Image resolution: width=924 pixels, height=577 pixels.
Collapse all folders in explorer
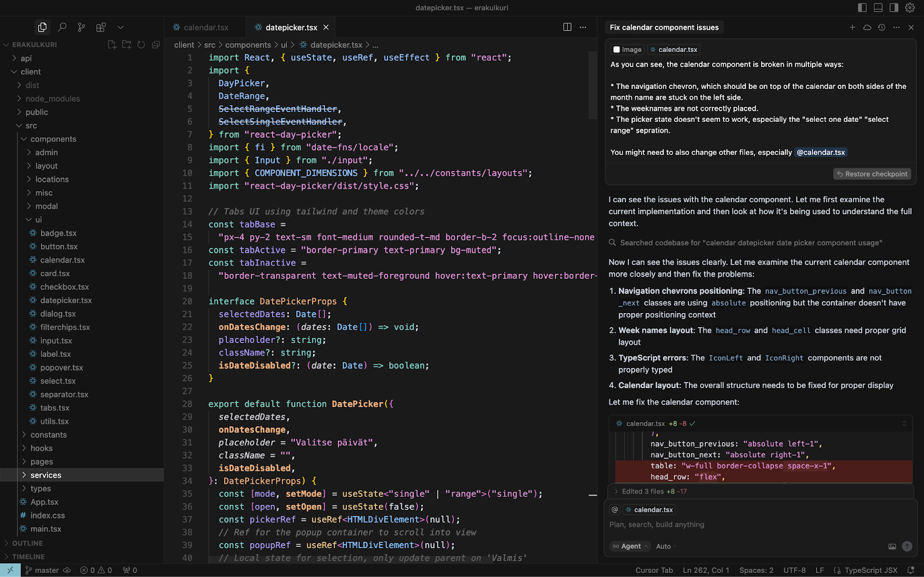155,44
